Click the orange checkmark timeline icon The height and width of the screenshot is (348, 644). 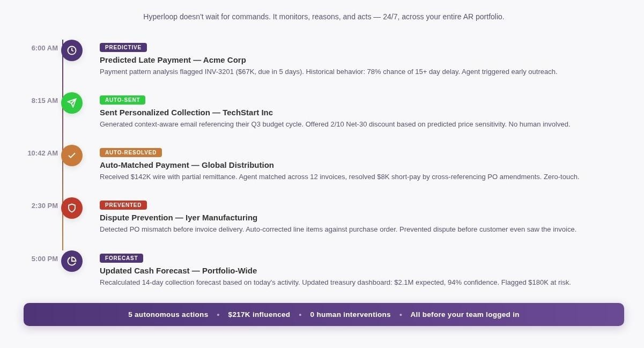tap(72, 156)
